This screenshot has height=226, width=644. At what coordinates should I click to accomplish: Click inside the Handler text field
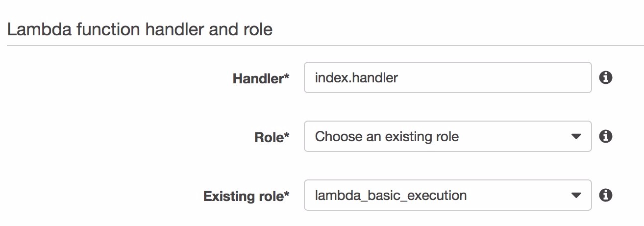(447, 77)
